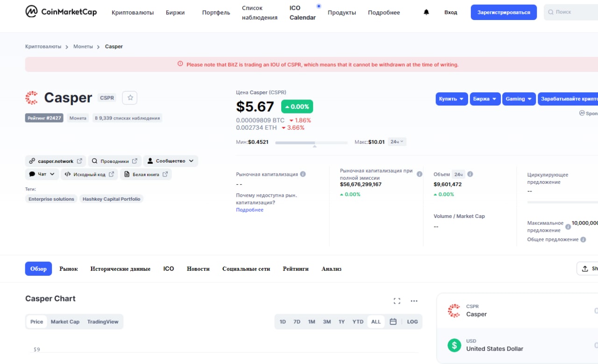
Task: Open the chart calendar date picker
Action: click(x=393, y=322)
